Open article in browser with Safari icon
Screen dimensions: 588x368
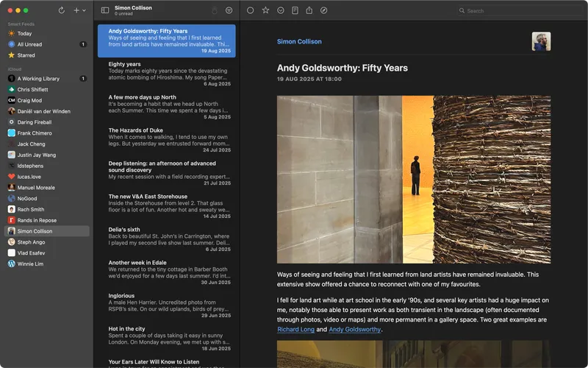pyautogui.click(x=324, y=10)
